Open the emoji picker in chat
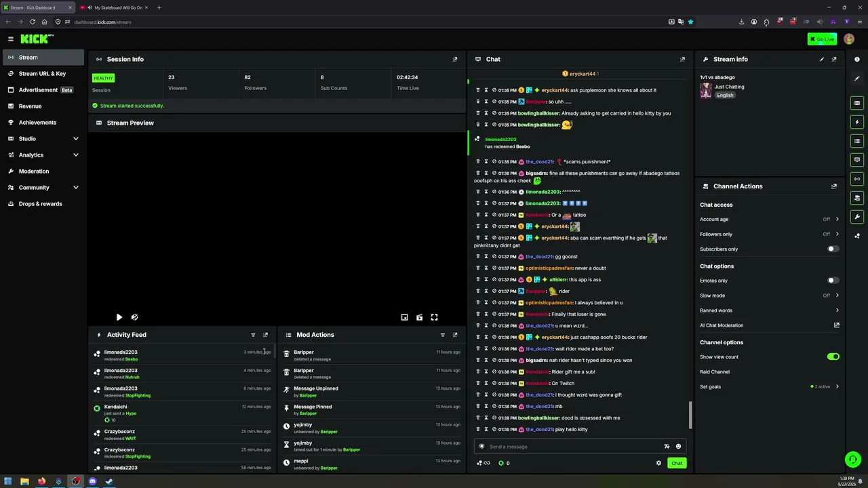Image resolution: width=868 pixels, height=488 pixels. point(678,447)
